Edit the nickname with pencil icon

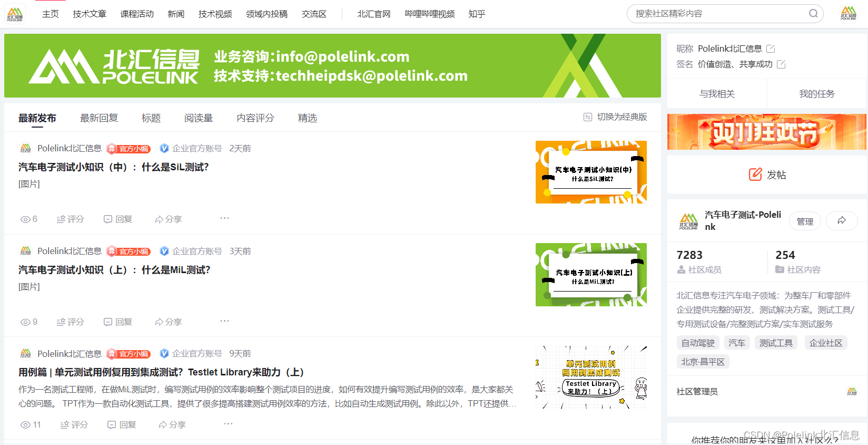tap(771, 49)
